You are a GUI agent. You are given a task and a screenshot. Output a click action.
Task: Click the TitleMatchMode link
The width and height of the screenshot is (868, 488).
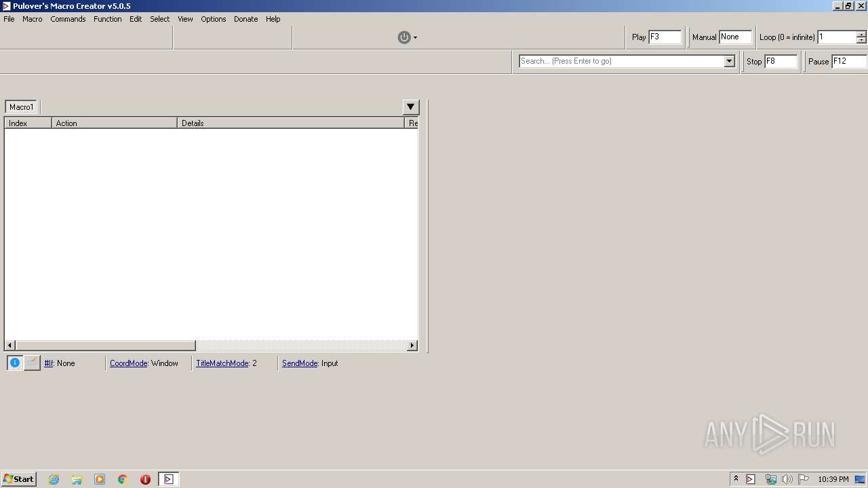(x=222, y=363)
